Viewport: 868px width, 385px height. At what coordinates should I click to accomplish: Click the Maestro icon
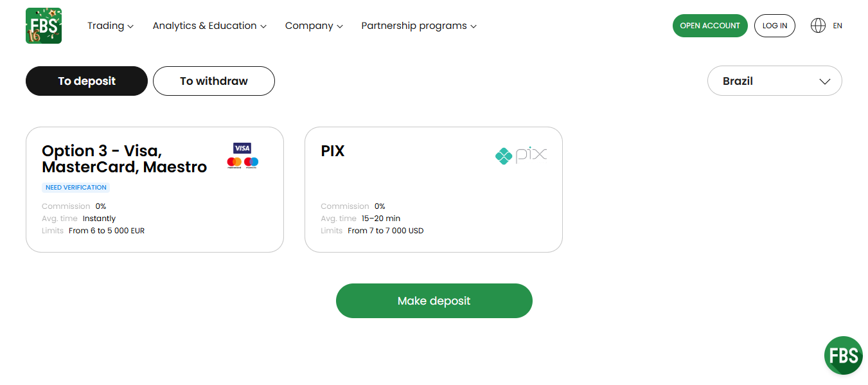251,163
